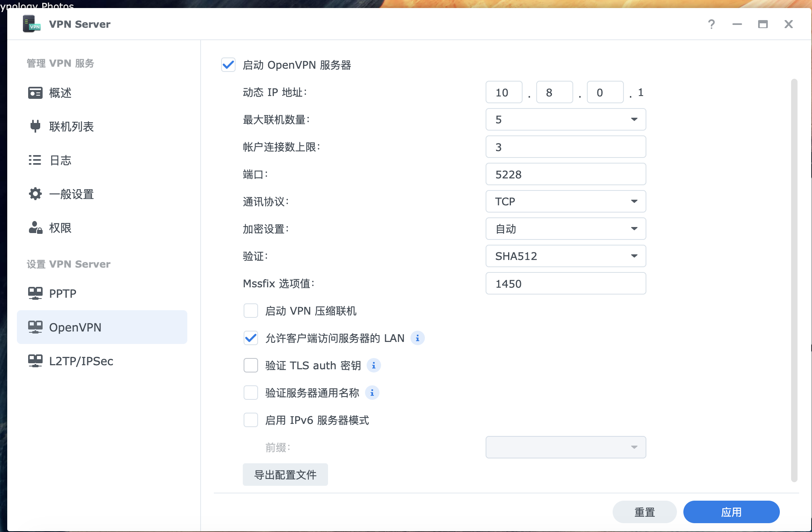Switch to the PPTP settings page

tap(62, 293)
